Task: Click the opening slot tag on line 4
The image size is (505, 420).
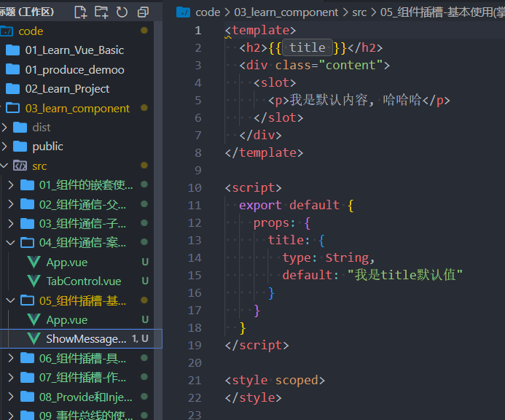Action: [275, 83]
